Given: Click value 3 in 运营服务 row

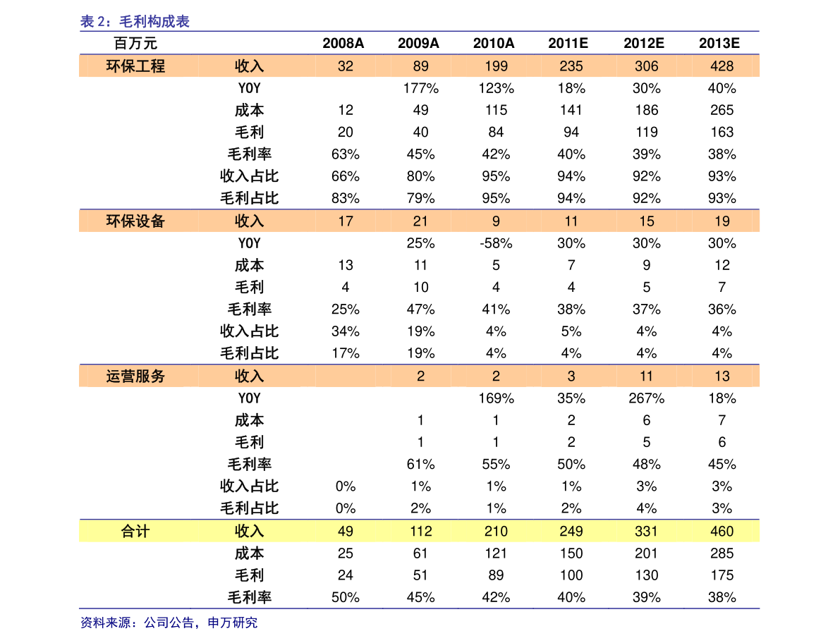Looking at the screenshot, I should tap(571, 376).
